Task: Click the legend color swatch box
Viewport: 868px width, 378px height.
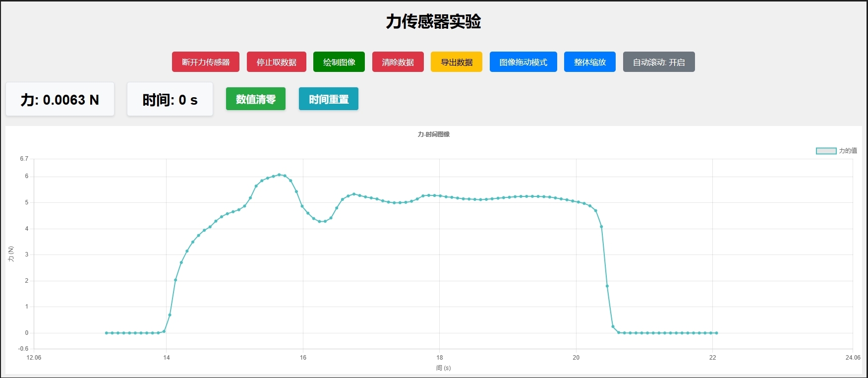Action: [826, 151]
